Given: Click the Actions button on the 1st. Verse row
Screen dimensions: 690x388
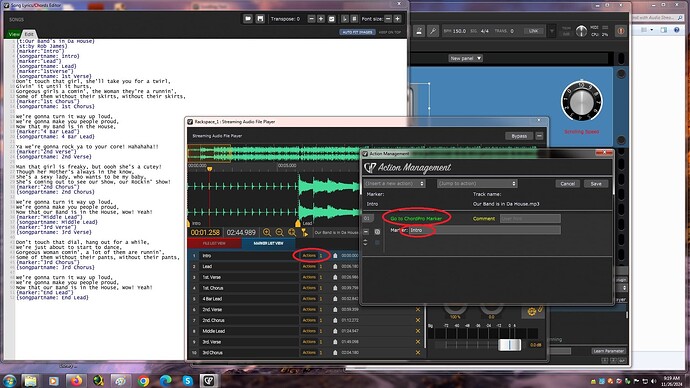Looking at the screenshot, I should pos(309,277).
